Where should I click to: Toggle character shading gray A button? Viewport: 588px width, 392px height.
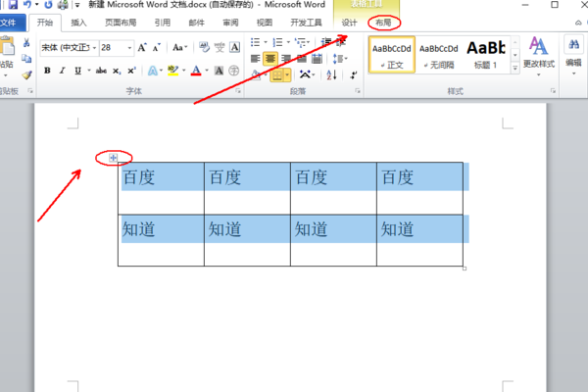(x=219, y=71)
